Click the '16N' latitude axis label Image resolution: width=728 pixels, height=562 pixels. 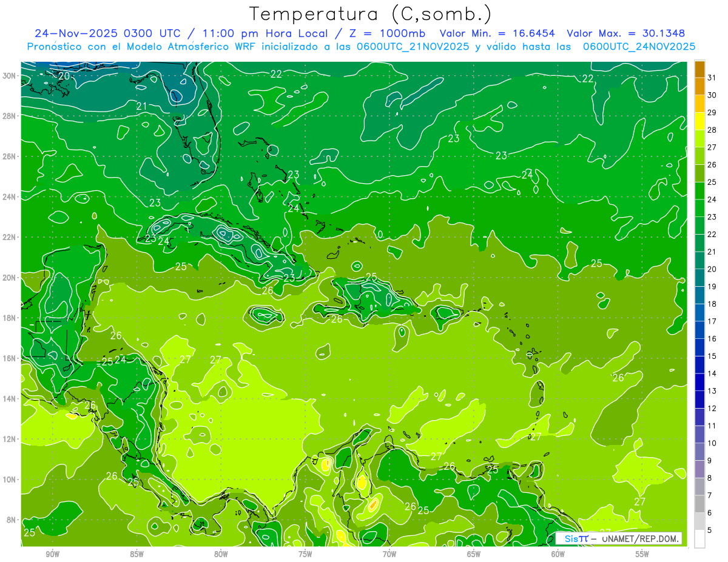[9, 358]
